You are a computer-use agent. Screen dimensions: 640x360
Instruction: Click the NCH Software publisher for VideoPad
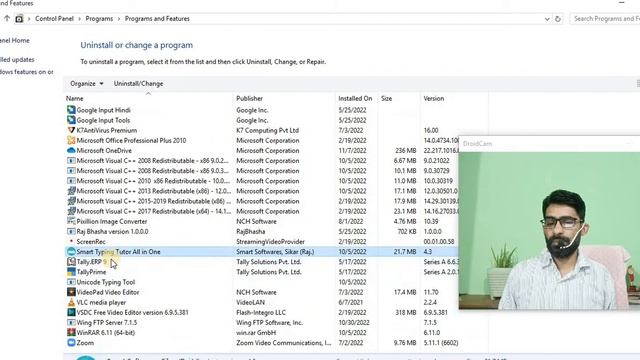[256, 292]
